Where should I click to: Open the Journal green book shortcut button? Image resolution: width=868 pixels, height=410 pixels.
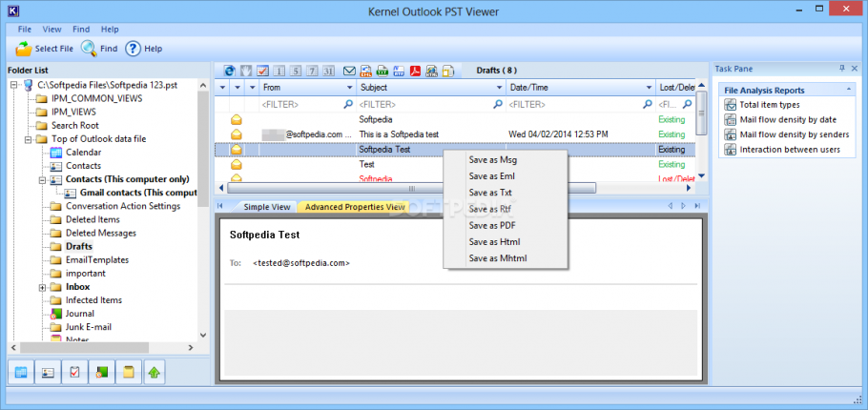101,373
